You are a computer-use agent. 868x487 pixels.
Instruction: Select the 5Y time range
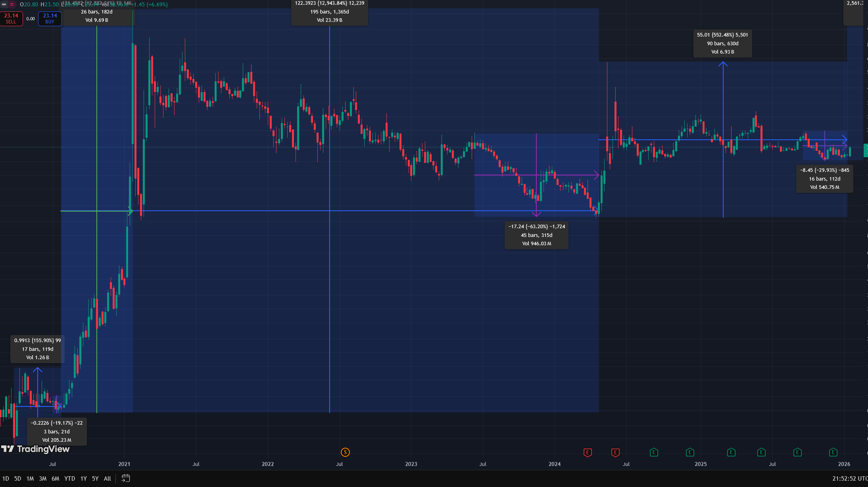pos(95,479)
